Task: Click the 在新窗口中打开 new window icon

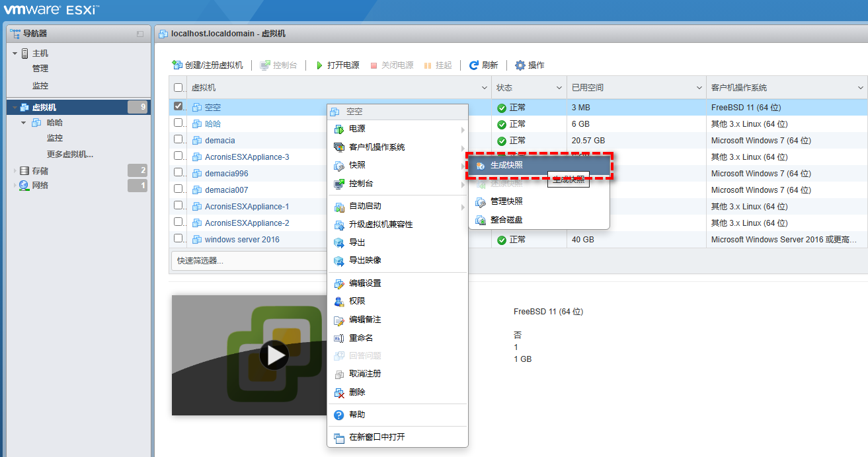Action: [x=339, y=437]
